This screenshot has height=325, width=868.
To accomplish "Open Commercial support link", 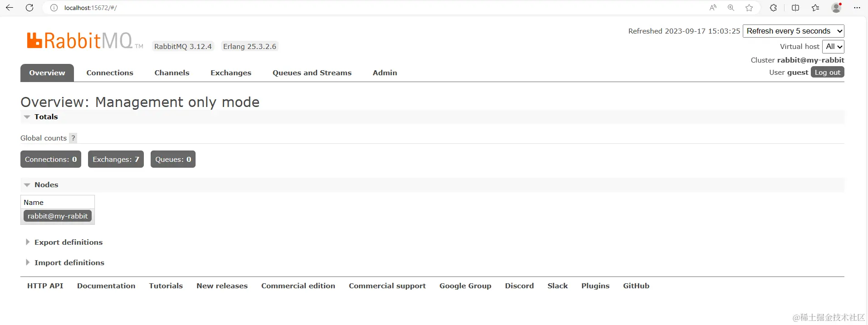I will 387,286.
